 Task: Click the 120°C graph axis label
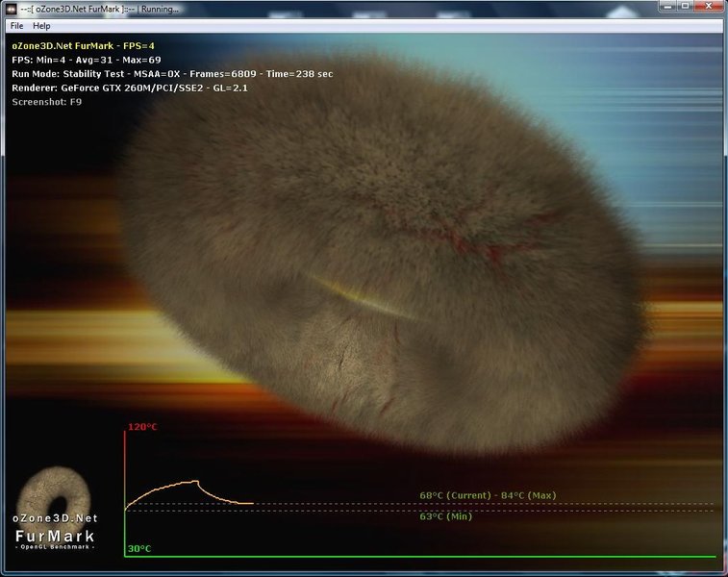pos(142,427)
